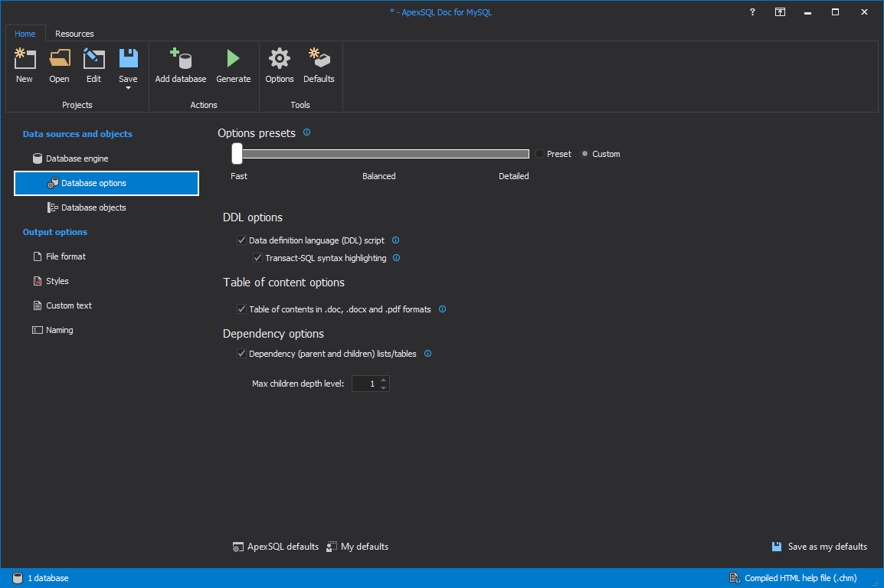Click info icon beside DDL script option
884x588 pixels.
(x=396, y=240)
